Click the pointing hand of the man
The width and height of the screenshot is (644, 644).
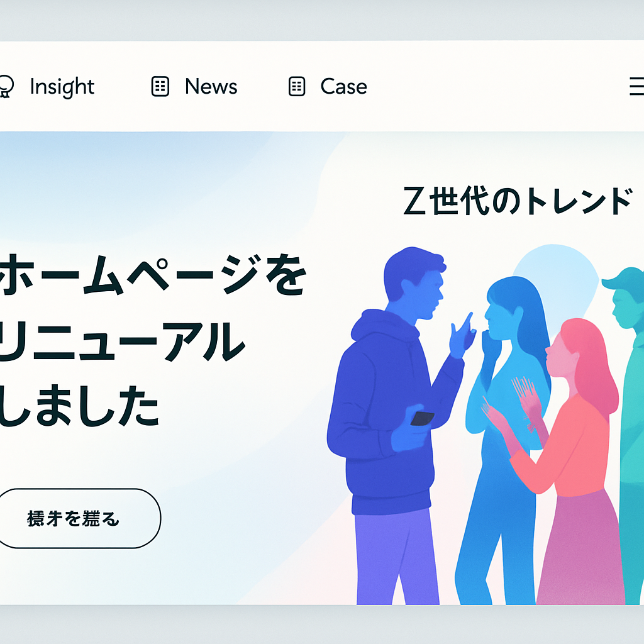coord(462,336)
